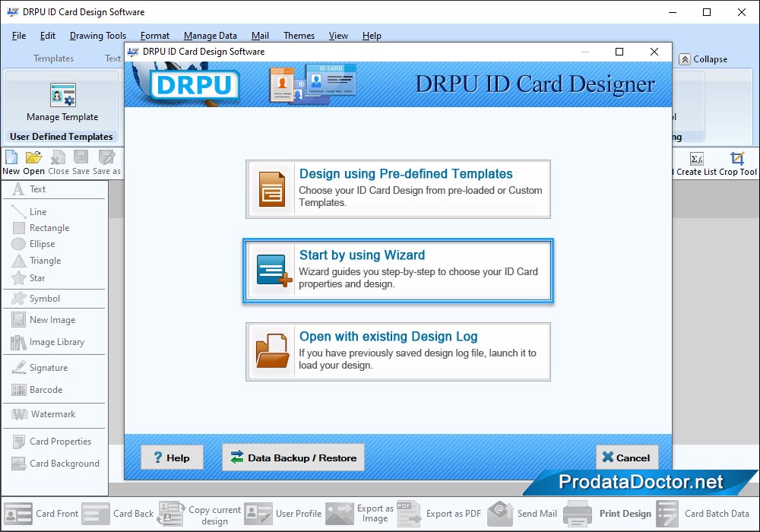760x532 pixels.
Task: Switch to Card Back view
Action: pyautogui.click(x=118, y=514)
